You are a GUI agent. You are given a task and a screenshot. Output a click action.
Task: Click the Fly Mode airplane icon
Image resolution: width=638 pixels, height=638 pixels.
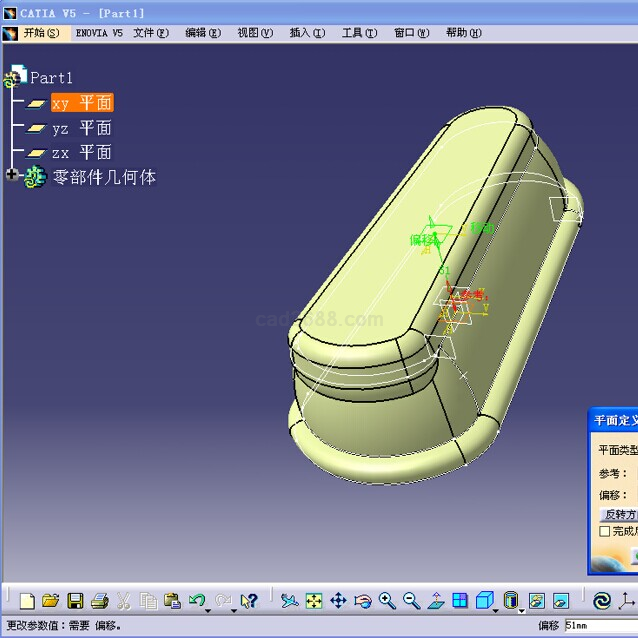(289, 601)
